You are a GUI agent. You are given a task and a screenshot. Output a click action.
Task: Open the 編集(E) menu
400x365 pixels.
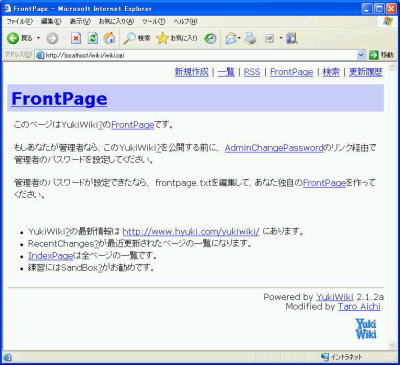[51, 22]
